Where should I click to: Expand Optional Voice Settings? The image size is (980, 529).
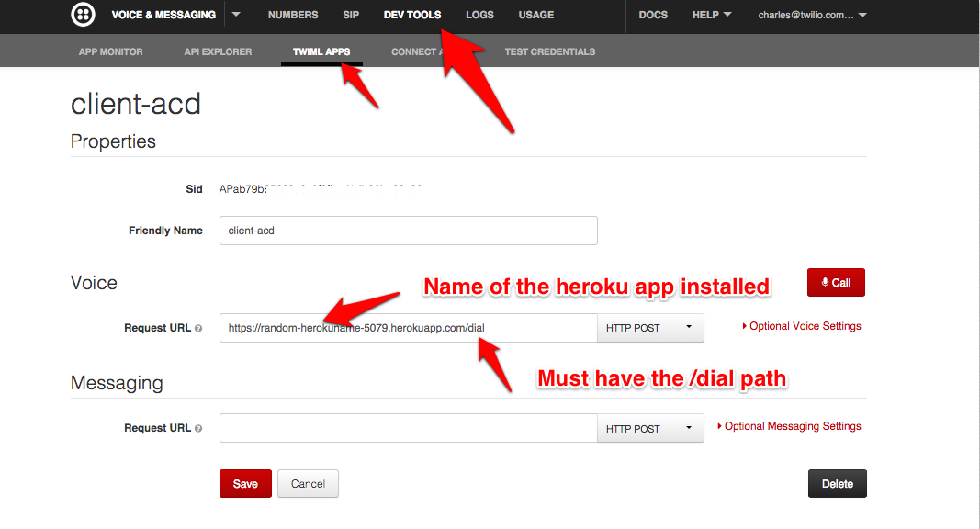[x=801, y=326]
